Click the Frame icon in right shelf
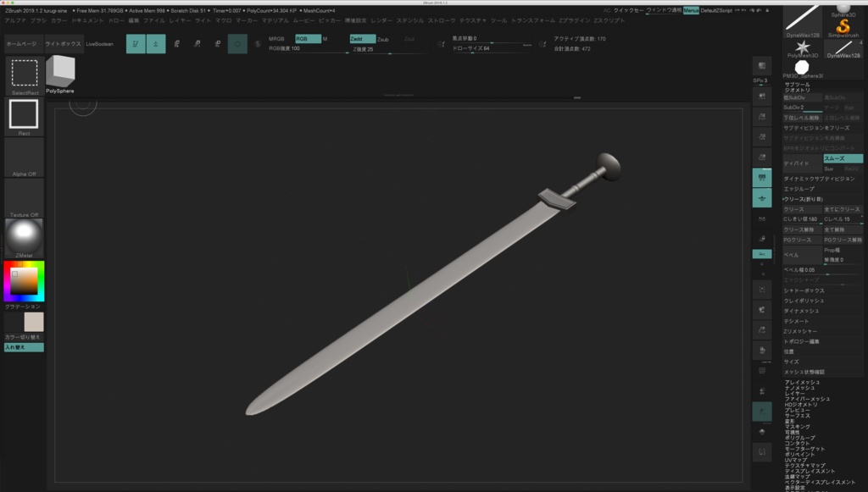Image resolution: width=868 pixels, height=492 pixels. [762, 289]
